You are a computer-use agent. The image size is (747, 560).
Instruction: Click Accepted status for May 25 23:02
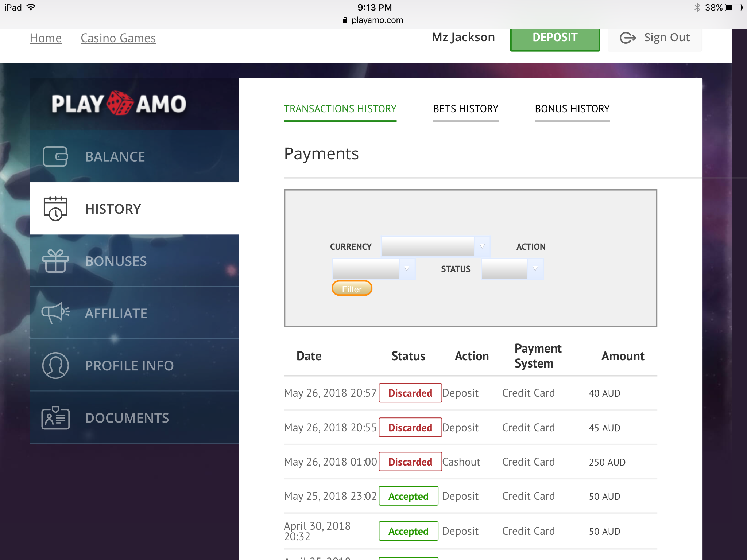pos(408,496)
